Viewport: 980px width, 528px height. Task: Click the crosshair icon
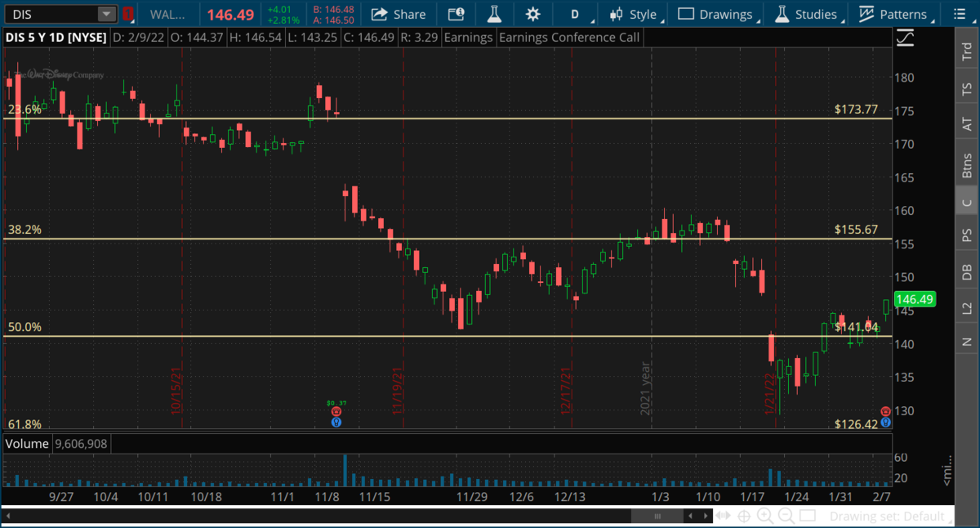point(744,516)
